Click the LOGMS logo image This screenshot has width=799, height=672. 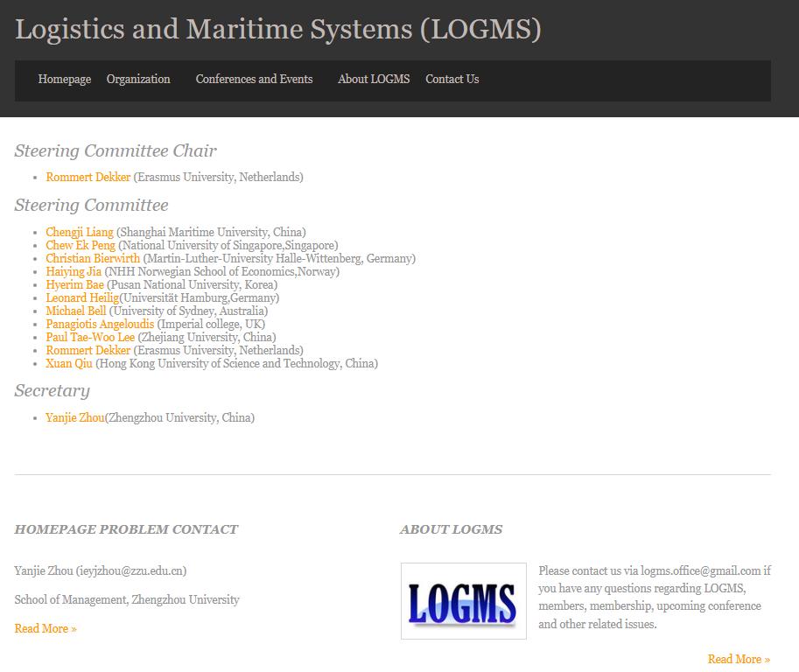click(x=463, y=601)
